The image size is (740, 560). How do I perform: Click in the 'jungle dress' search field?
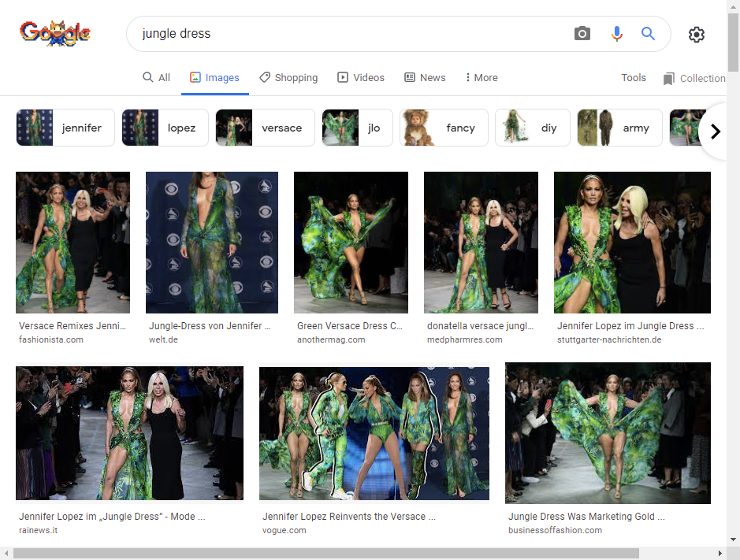point(347,34)
